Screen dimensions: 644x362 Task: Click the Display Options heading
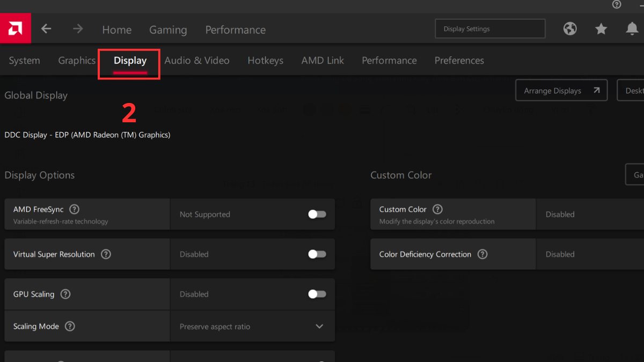(40, 175)
